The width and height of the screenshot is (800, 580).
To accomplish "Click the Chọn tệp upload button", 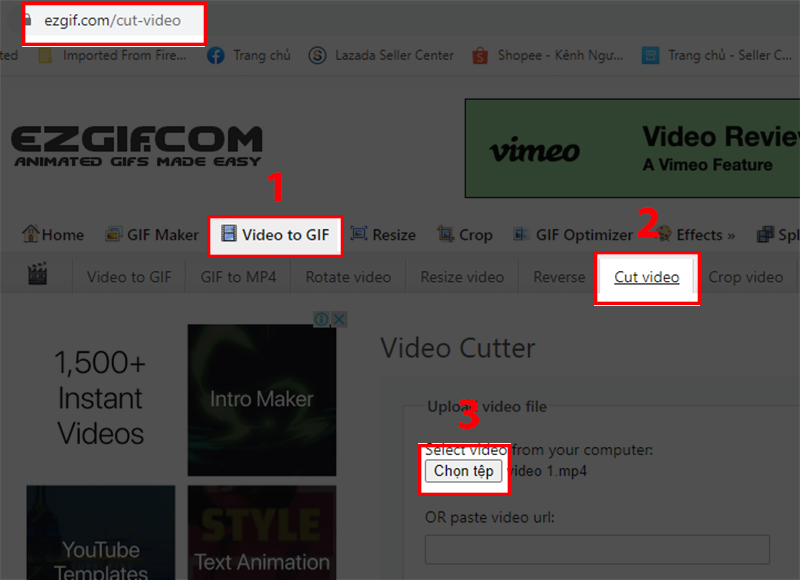I will tap(463, 472).
